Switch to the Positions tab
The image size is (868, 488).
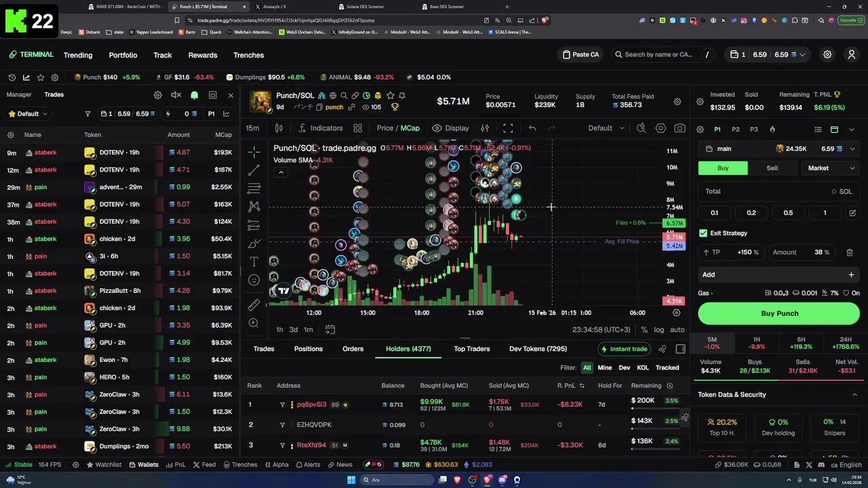pyautogui.click(x=309, y=349)
